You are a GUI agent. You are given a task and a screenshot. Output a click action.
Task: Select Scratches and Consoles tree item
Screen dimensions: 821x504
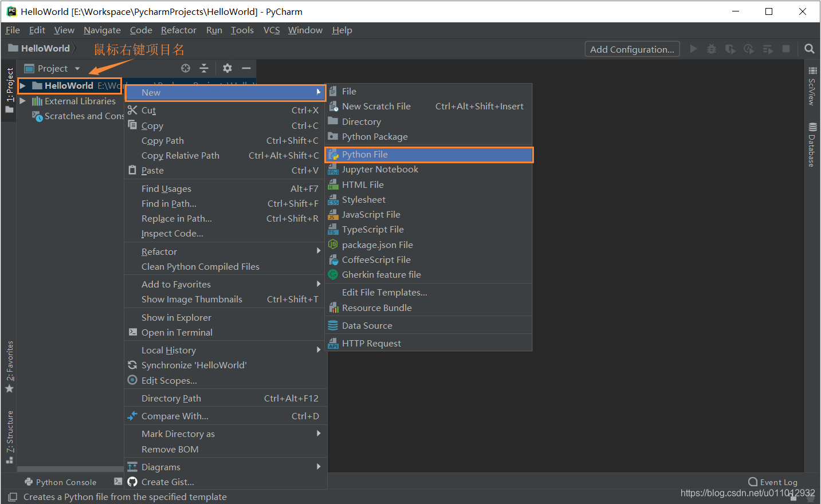[77, 116]
